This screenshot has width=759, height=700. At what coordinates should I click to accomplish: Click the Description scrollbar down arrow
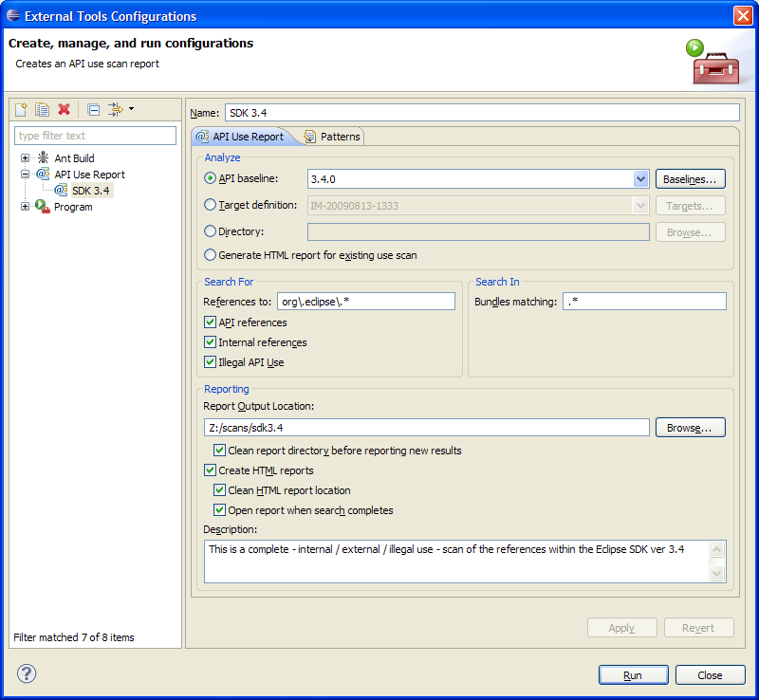point(717,574)
